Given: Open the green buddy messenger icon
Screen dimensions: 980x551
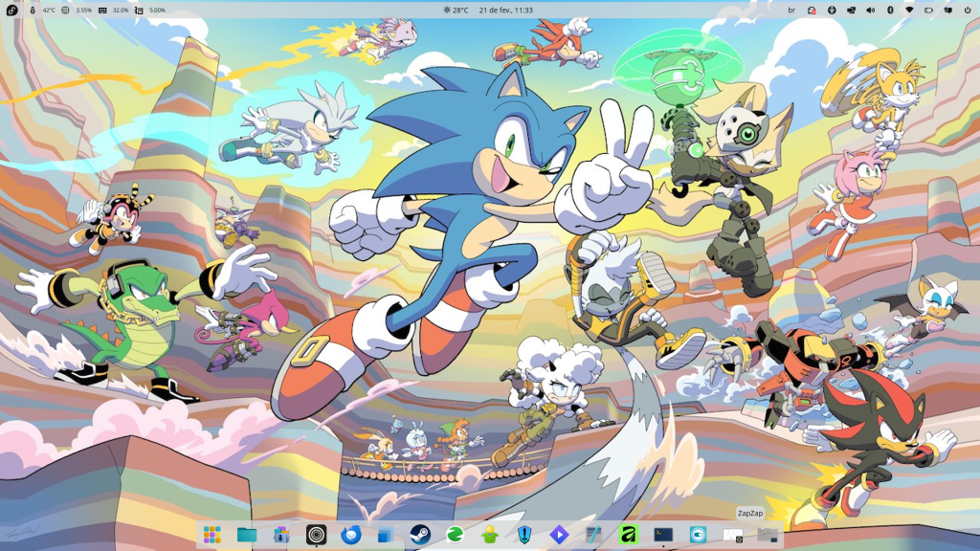Looking at the screenshot, I should tap(489, 535).
